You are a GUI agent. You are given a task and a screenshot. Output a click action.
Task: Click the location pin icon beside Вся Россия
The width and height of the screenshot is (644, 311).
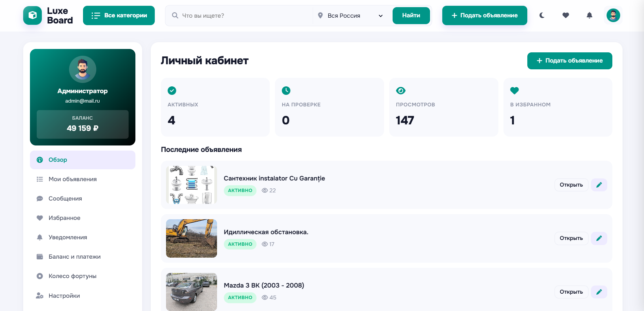[320, 15]
